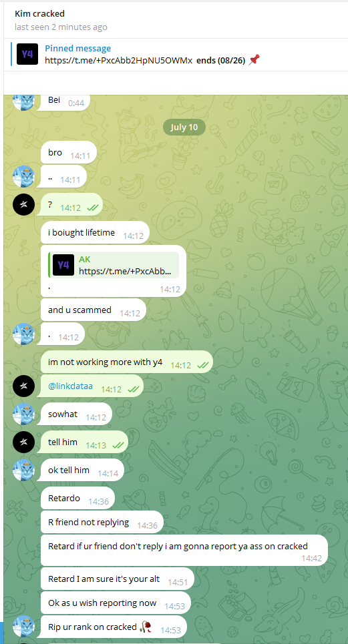Click black avatar beside @linkdataa message

tap(23, 386)
